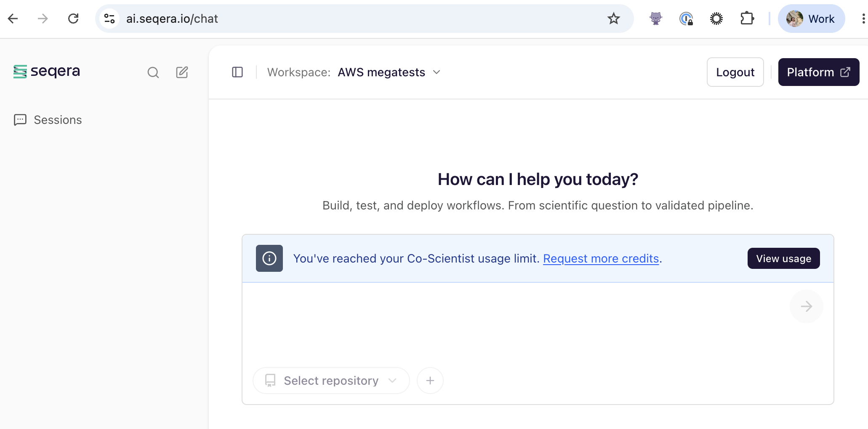
Task: Open Chrome three-dot menu
Action: click(x=863, y=19)
